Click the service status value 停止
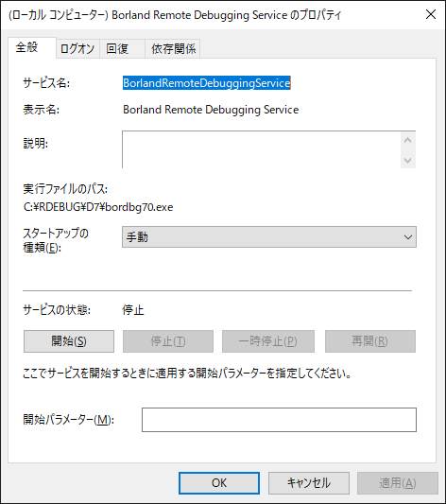 click(133, 310)
